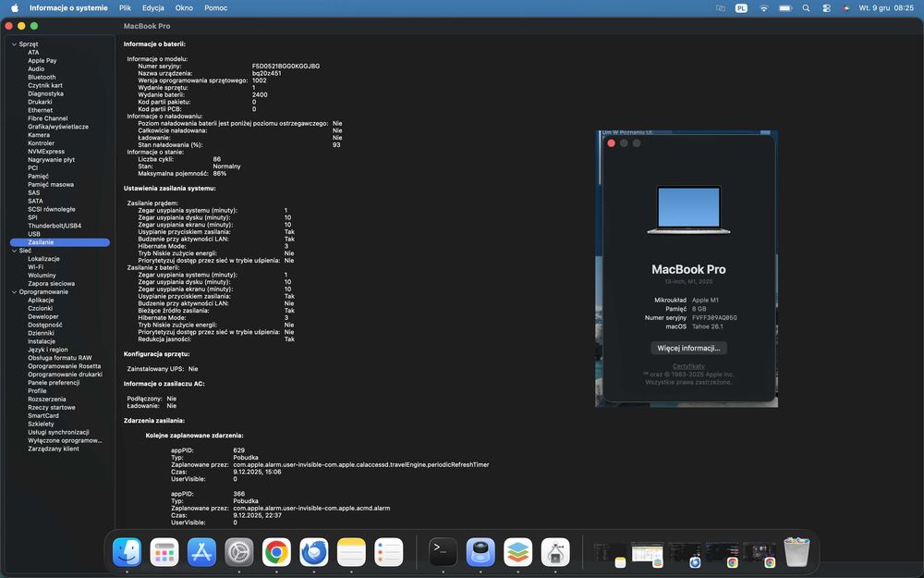Select Bluetooth in the sidebar

coord(42,78)
